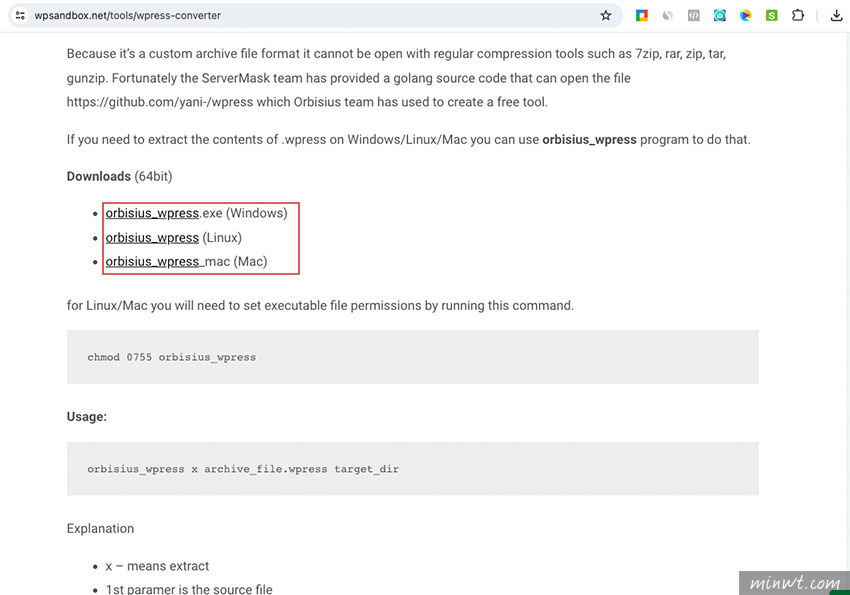
Task: Click the 'Usage:' heading
Action: pos(87,416)
